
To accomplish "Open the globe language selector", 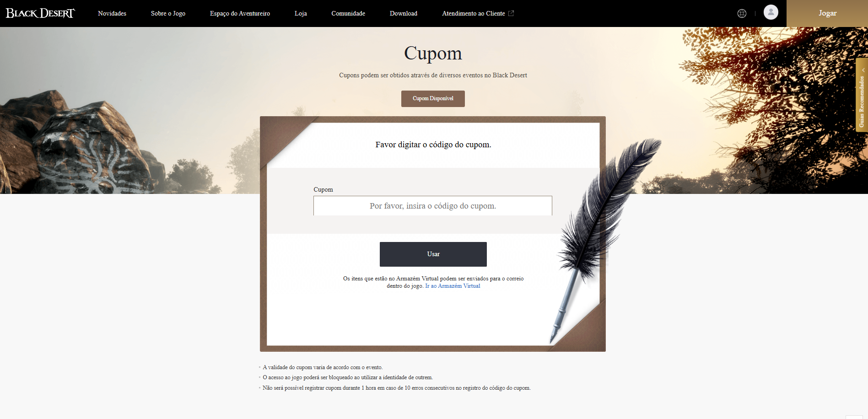I will pyautogui.click(x=742, y=14).
